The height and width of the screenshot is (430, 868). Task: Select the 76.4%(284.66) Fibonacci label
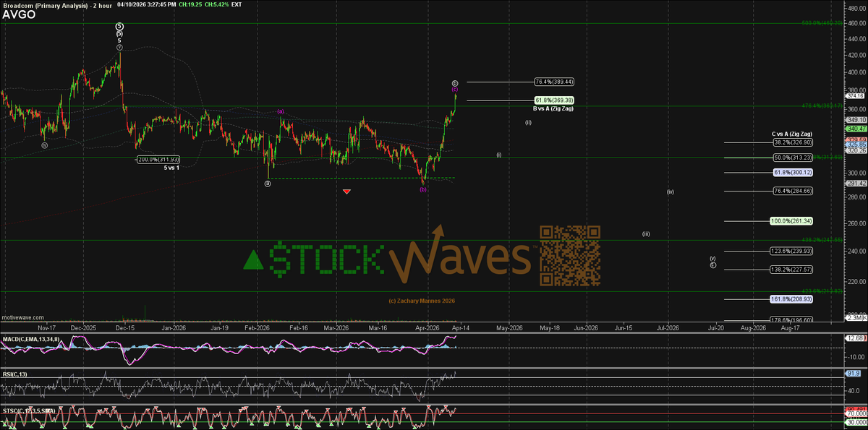pyautogui.click(x=791, y=190)
